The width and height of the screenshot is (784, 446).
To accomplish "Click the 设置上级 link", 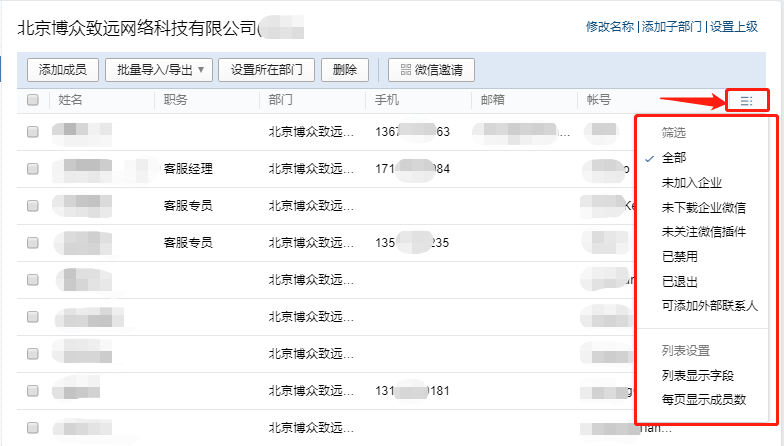I will point(734,26).
